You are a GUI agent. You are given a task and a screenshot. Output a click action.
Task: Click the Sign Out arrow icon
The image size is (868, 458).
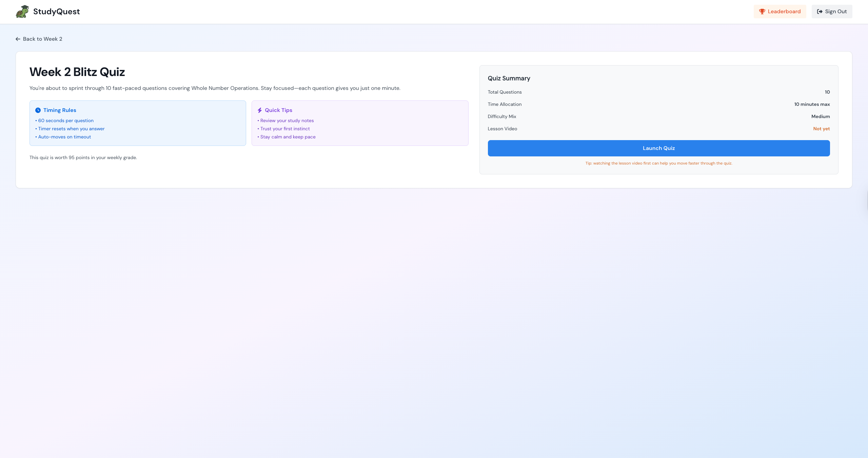pyautogui.click(x=820, y=12)
